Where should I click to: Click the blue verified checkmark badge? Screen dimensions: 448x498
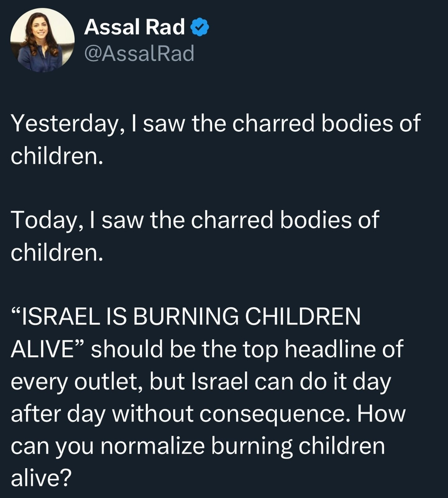click(x=199, y=27)
